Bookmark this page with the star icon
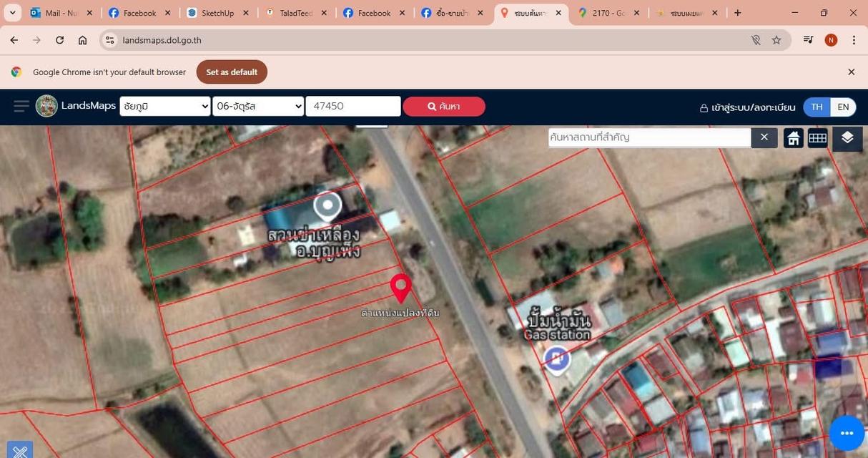Viewport: 868px width, 458px height. pyautogui.click(x=776, y=40)
